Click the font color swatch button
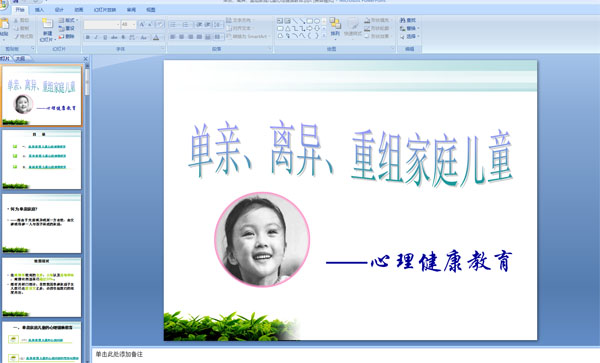Image resolution: width=600 pixels, height=363 pixels. pos(156,37)
